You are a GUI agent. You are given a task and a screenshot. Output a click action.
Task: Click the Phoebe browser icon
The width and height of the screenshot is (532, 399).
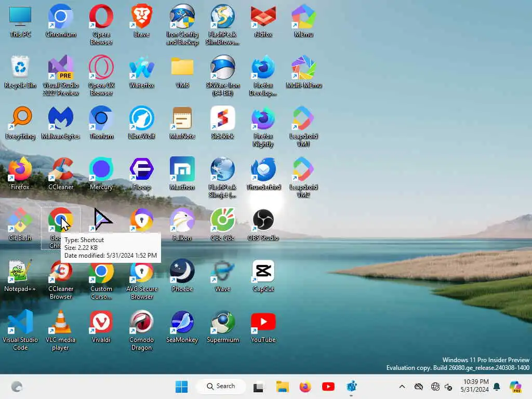pos(182,275)
